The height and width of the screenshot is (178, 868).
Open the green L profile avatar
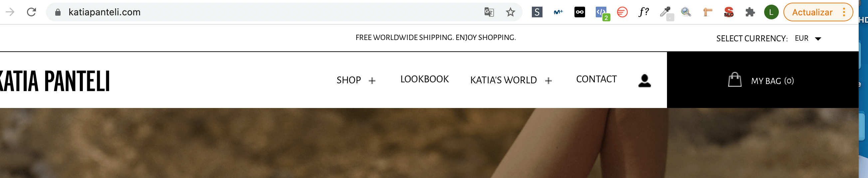(x=771, y=12)
